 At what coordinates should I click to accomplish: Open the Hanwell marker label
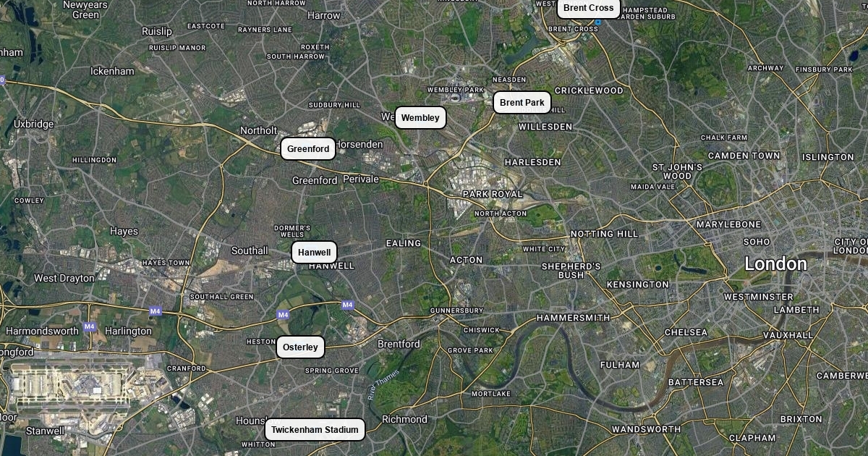(314, 253)
